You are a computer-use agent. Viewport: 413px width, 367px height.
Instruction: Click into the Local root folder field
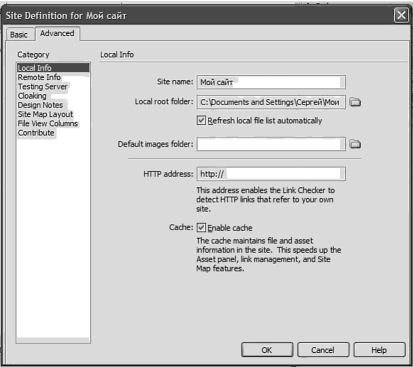pos(271,102)
